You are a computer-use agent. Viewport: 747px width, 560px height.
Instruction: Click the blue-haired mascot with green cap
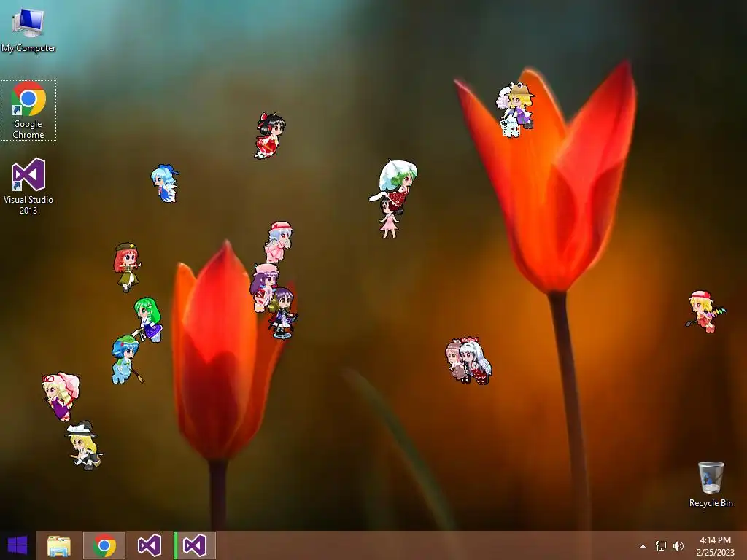125,359
